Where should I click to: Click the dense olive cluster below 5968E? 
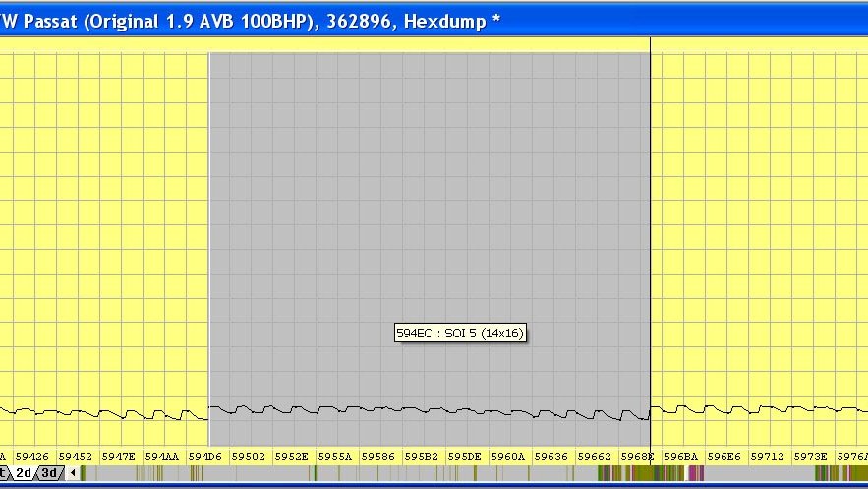[x=641, y=473]
